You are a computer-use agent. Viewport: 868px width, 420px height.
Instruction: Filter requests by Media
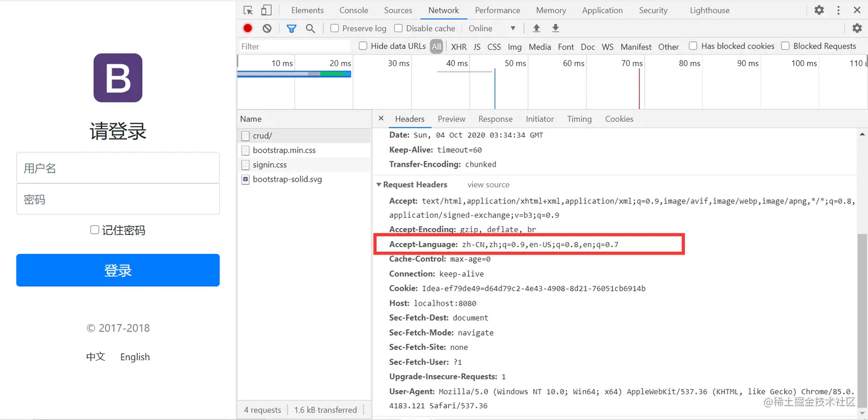click(540, 47)
